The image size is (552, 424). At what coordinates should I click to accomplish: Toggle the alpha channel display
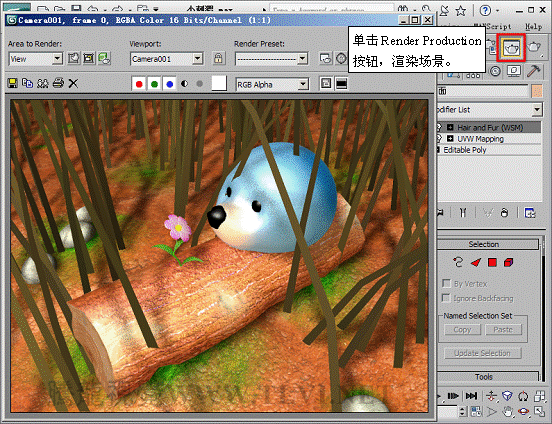click(x=184, y=84)
